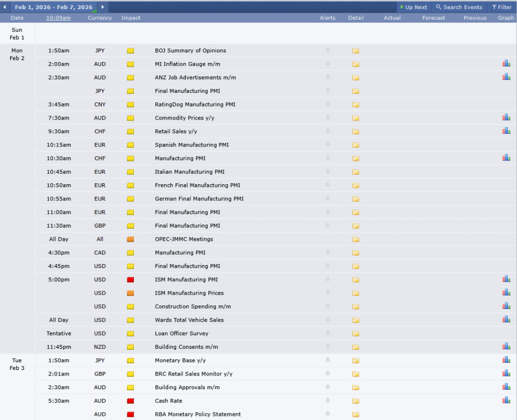Click Search Events button
Viewport: 517px width, 420px height.
(459, 7)
